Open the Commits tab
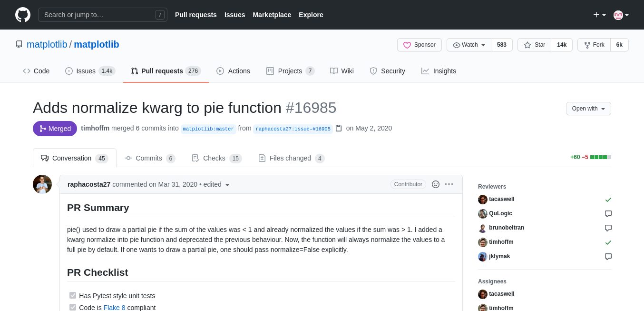 coord(150,158)
